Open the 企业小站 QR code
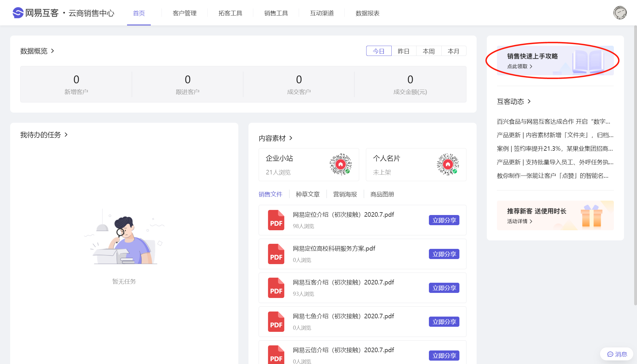The width and height of the screenshot is (637, 364). (341, 164)
